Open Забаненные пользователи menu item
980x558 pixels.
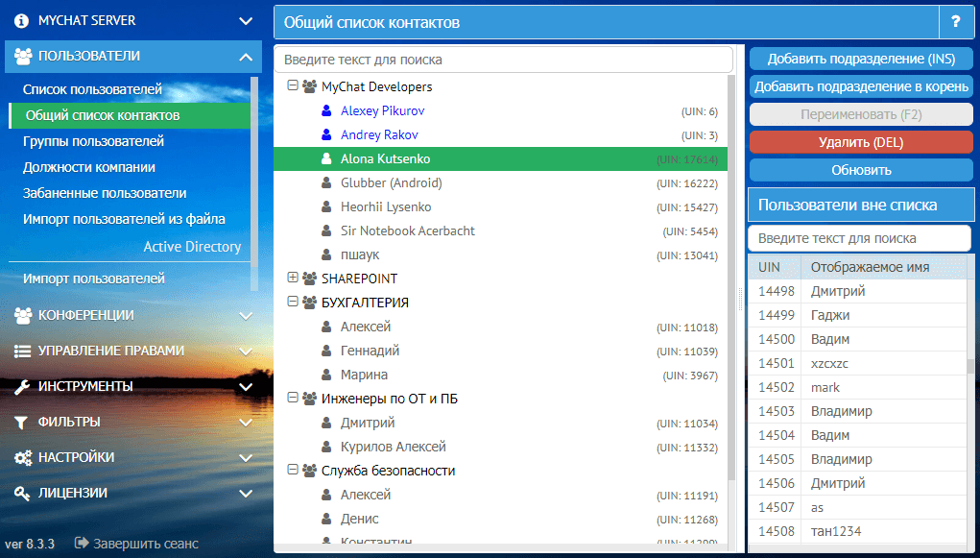(105, 193)
